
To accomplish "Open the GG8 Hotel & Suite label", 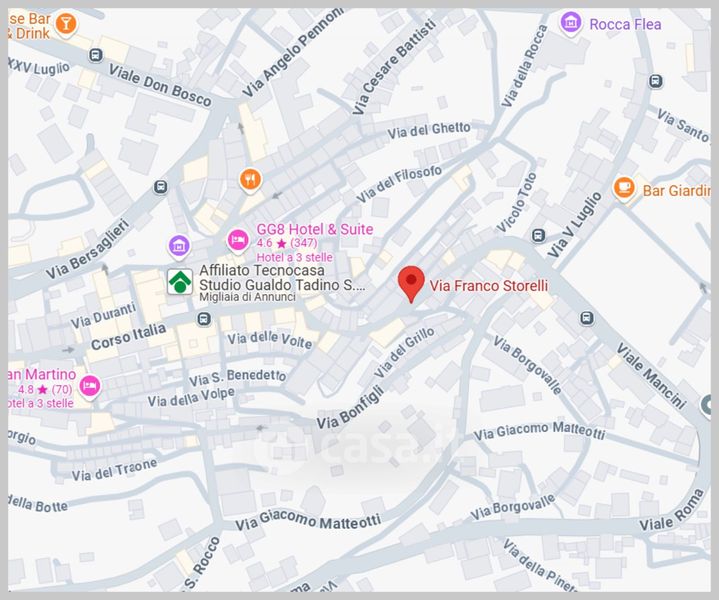I will coord(315,229).
